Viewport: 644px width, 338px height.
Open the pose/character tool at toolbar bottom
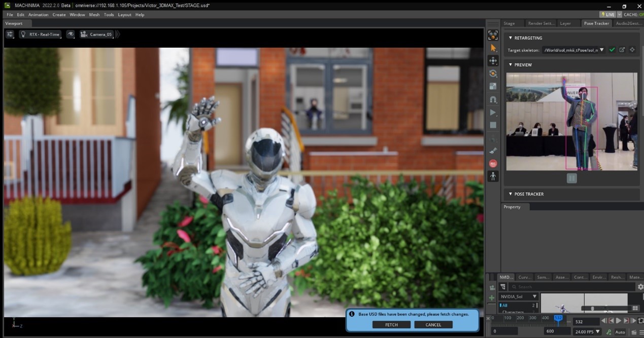tap(492, 175)
